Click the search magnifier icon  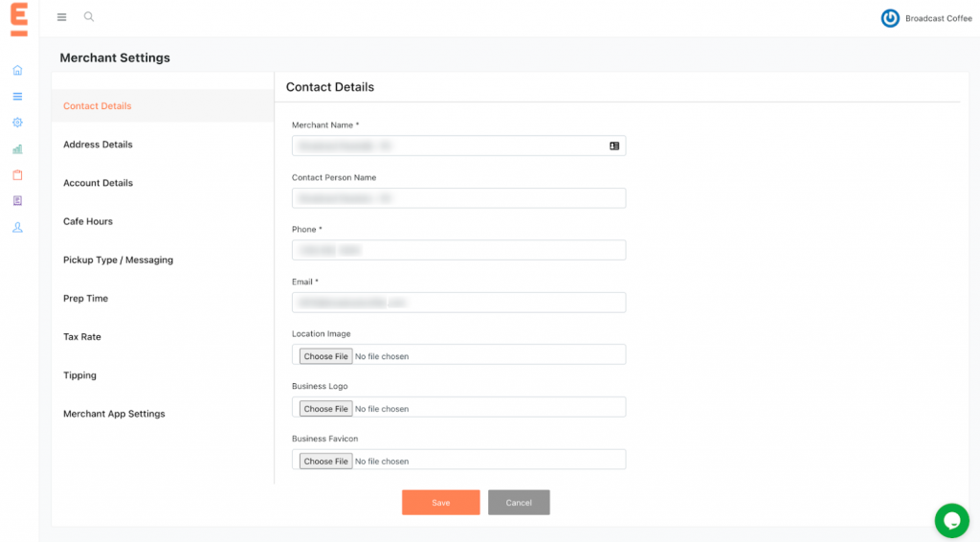pos(89,17)
